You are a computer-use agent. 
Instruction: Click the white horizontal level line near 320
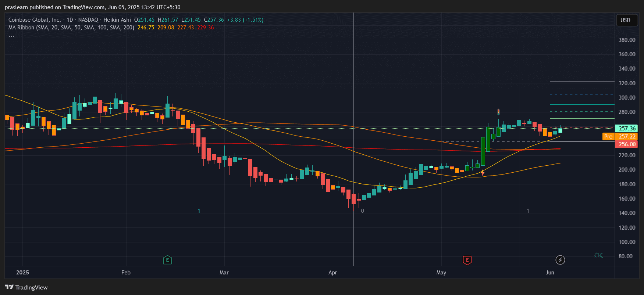(582, 81)
